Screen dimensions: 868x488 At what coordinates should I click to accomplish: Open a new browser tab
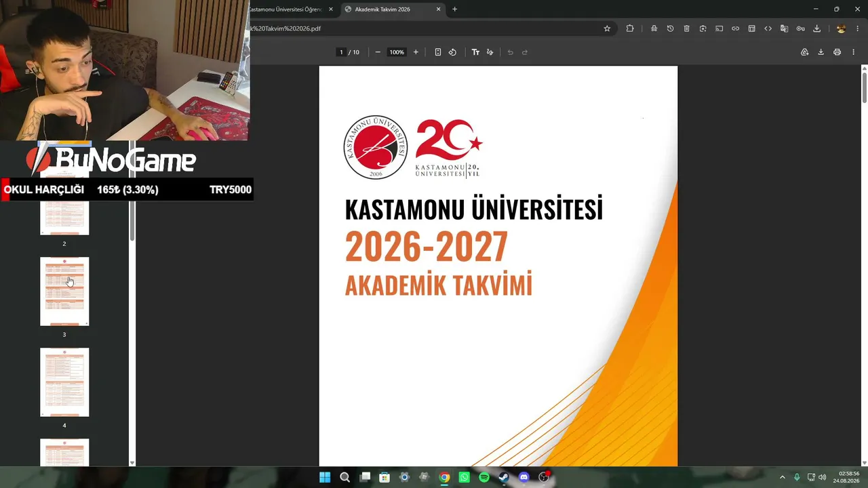pos(454,9)
